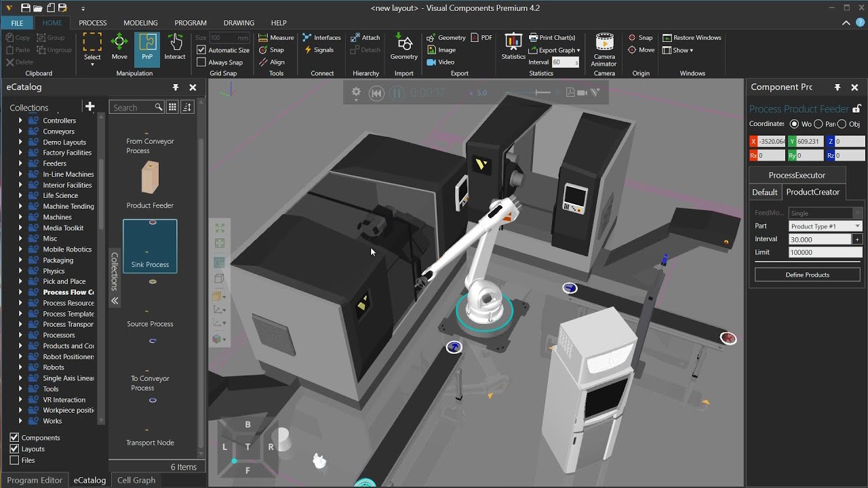The height and width of the screenshot is (488, 868).
Task: Open the FILE menu
Action: [17, 23]
